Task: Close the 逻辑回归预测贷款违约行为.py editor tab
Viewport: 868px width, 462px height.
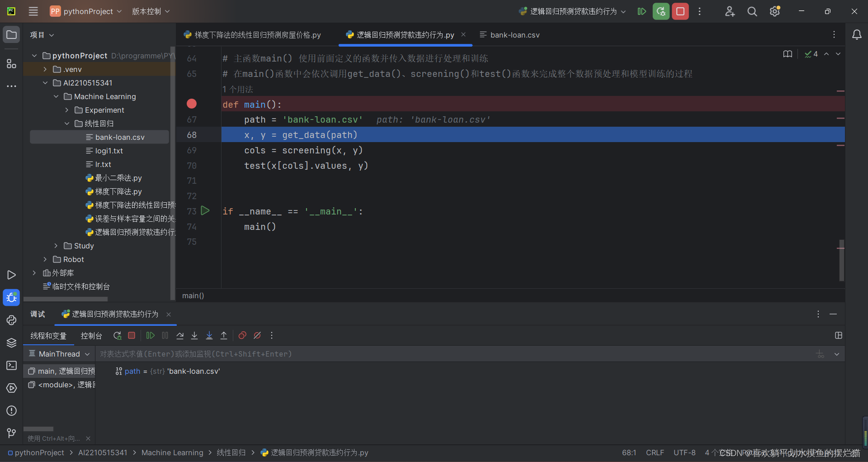Action: [x=463, y=34]
